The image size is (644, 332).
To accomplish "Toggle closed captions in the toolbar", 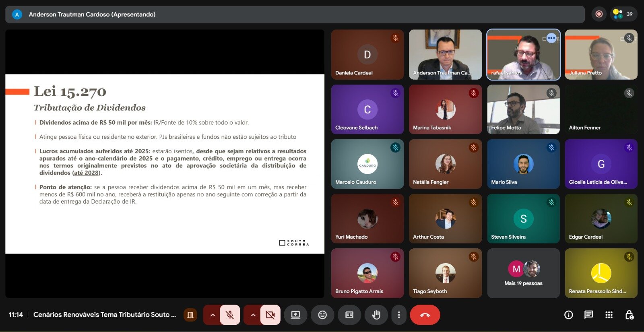I will 349,315.
